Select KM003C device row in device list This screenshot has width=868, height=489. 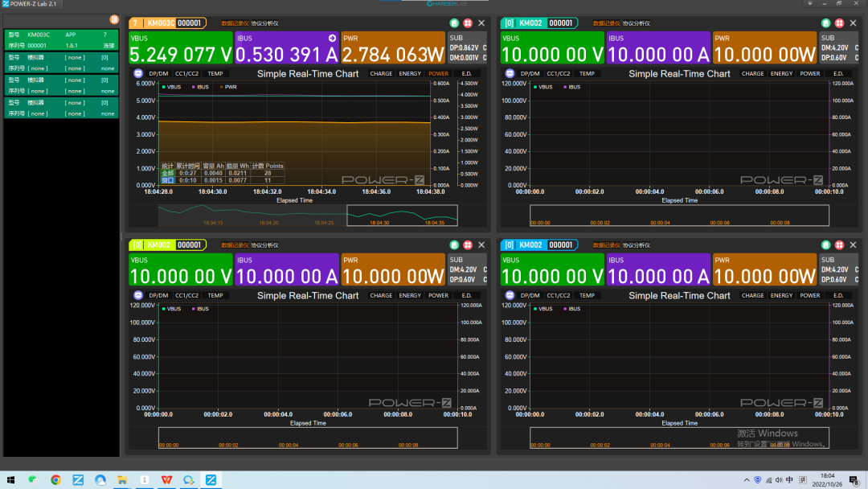(61, 40)
